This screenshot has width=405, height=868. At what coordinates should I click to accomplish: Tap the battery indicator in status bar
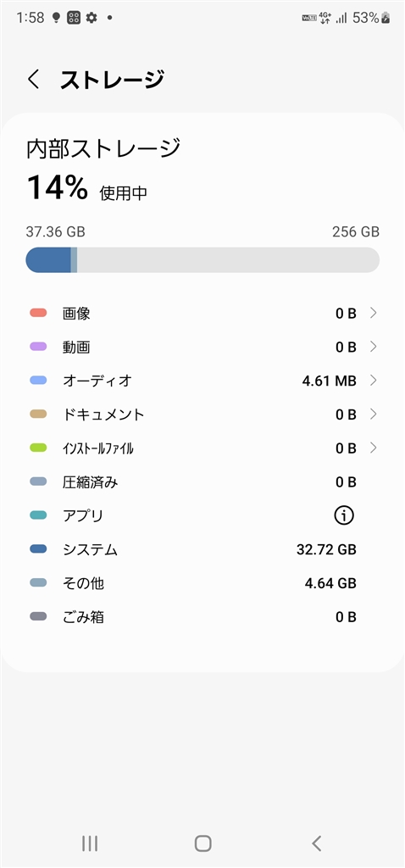click(x=386, y=18)
